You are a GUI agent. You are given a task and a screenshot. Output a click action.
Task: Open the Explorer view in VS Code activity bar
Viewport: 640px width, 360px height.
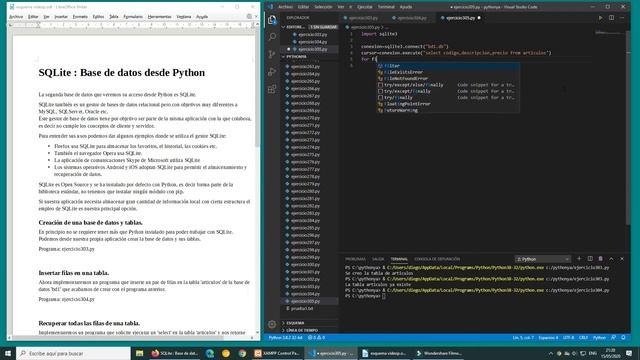(272, 20)
